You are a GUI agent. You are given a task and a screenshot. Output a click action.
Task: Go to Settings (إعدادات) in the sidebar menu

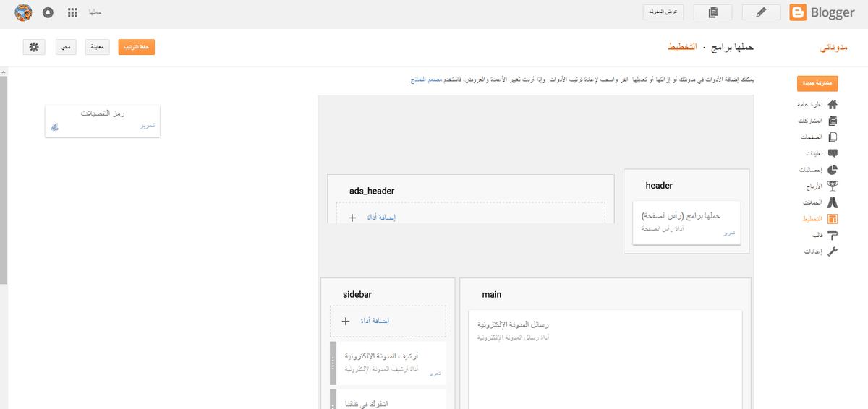click(x=820, y=251)
